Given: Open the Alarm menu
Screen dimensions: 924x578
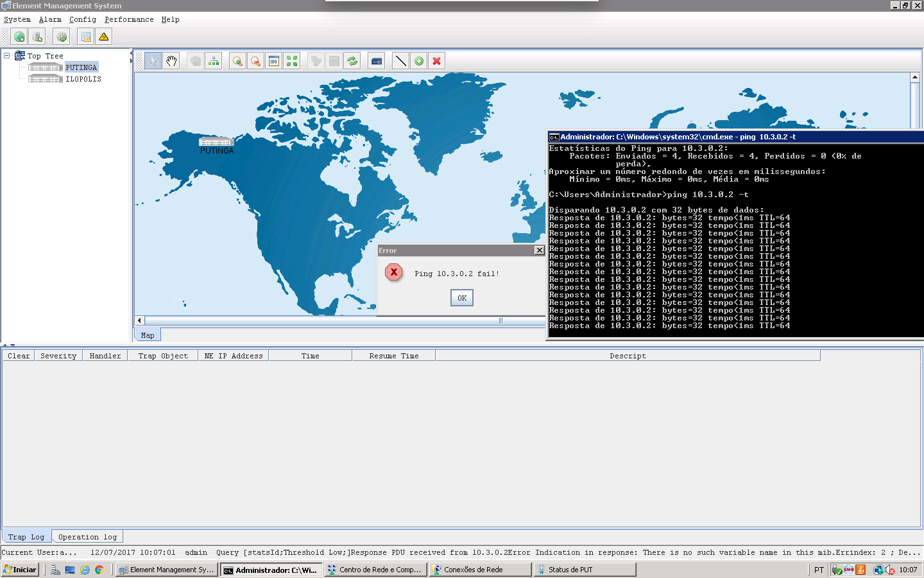Looking at the screenshot, I should coord(50,19).
